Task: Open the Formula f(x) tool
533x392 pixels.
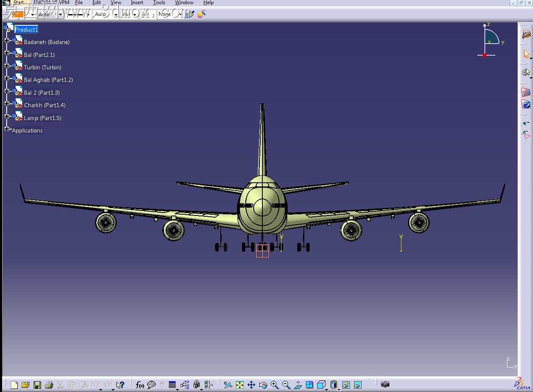Action: coord(140,385)
